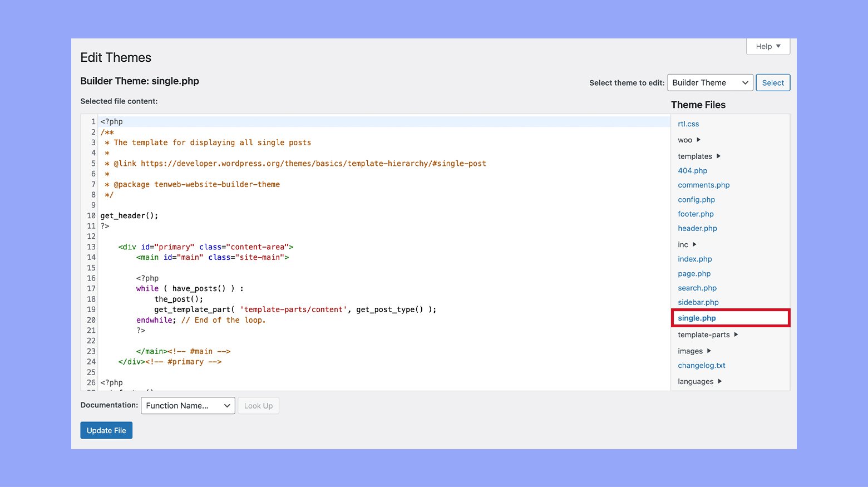
Task: Open sidebar.php file
Action: (698, 303)
